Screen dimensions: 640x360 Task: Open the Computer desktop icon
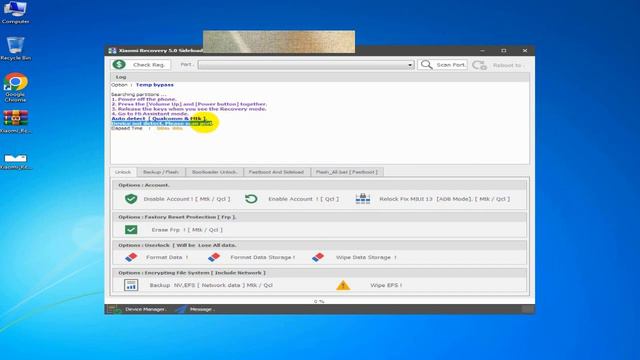(x=15, y=13)
